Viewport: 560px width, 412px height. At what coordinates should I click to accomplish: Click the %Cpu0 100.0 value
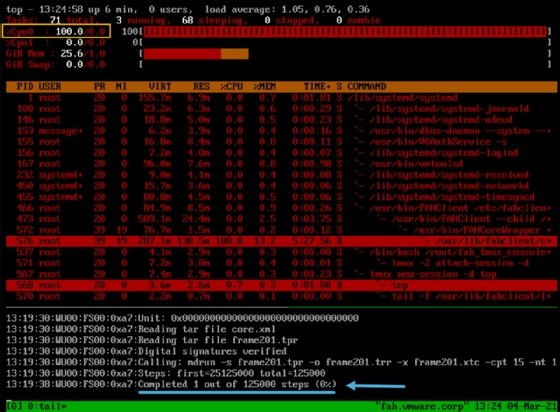[69, 31]
